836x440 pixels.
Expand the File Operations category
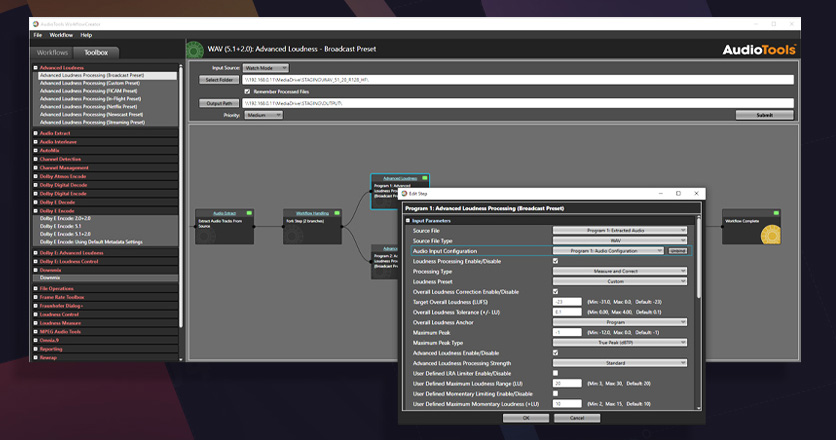[x=36, y=289]
